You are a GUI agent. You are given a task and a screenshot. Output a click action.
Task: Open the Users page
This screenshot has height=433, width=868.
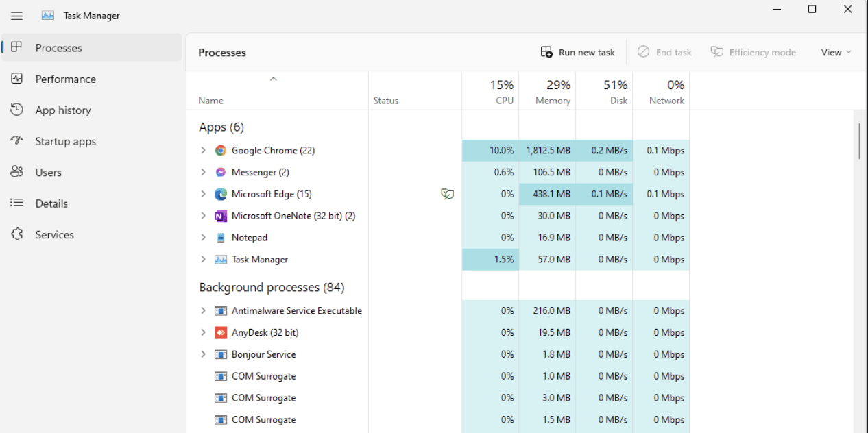pyautogui.click(x=92, y=172)
